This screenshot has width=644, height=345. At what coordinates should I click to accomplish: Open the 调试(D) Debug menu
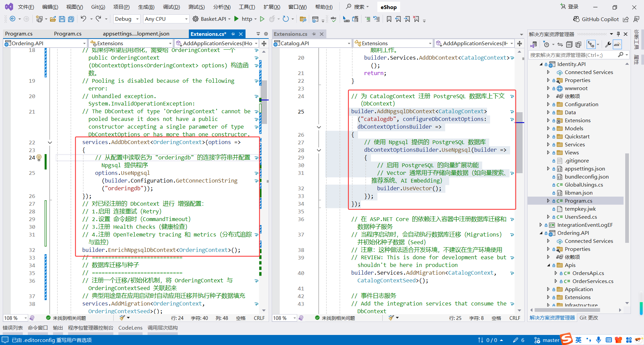[x=171, y=7]
